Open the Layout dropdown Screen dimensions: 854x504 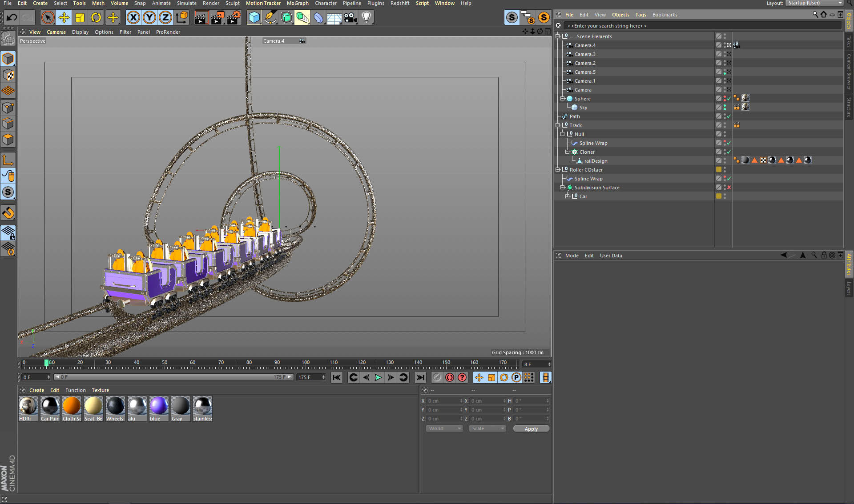coord(814,3)
